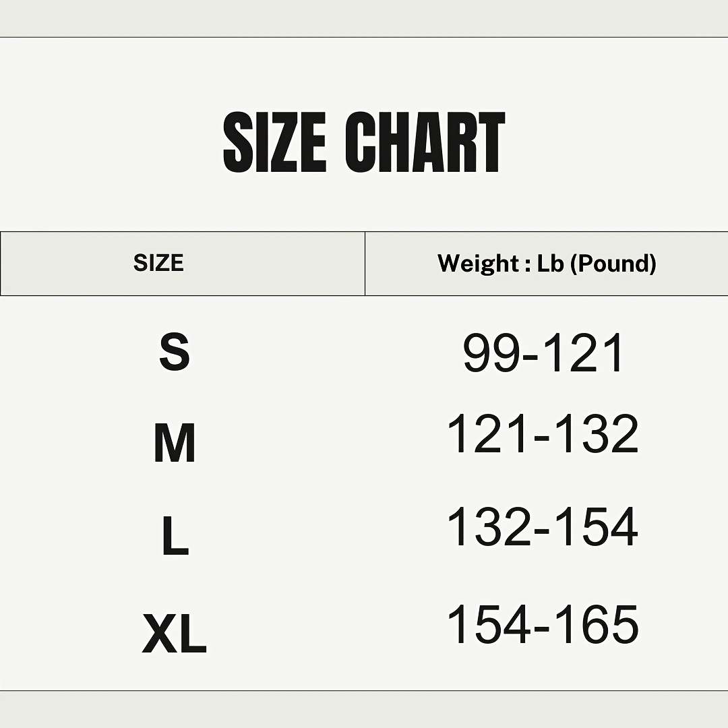This screenshot has height=728, width=728.
Task: Click the (Pound) text in header
Action: (x=613, y=263)
